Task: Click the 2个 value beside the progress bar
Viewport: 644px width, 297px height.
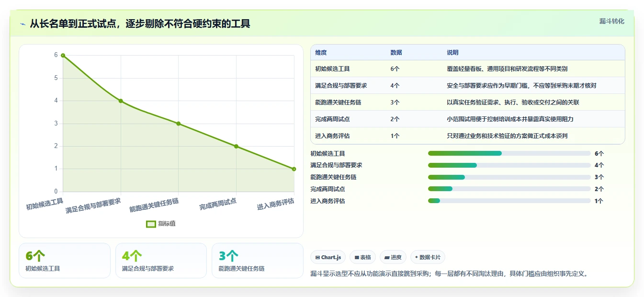Action: [599, 189]
